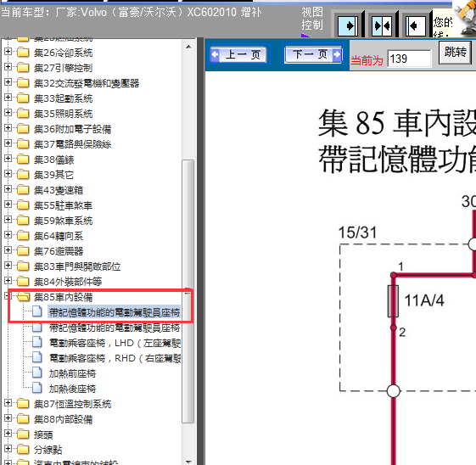476x465 pixels.
Task: Expand the 集39其它 folder
Action: tap(8, 174)
